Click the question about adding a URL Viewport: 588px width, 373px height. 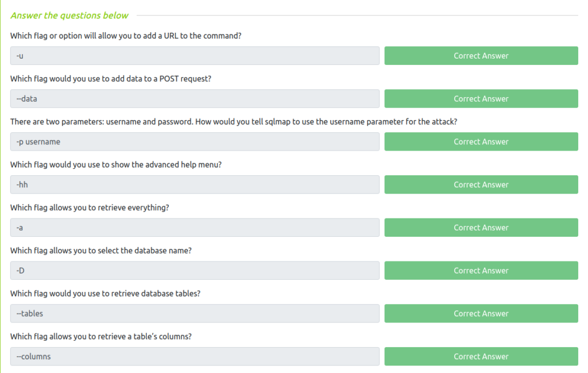coord(126,36)
